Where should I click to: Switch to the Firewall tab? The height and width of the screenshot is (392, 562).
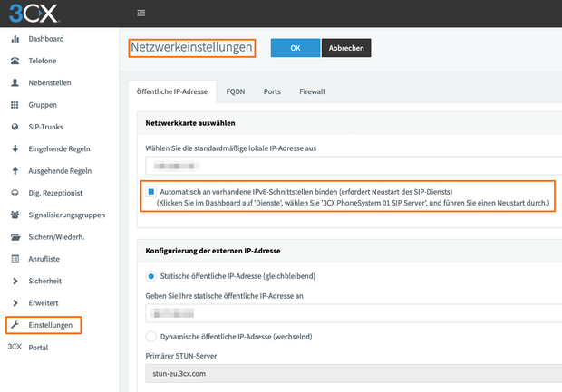(313, 91)
